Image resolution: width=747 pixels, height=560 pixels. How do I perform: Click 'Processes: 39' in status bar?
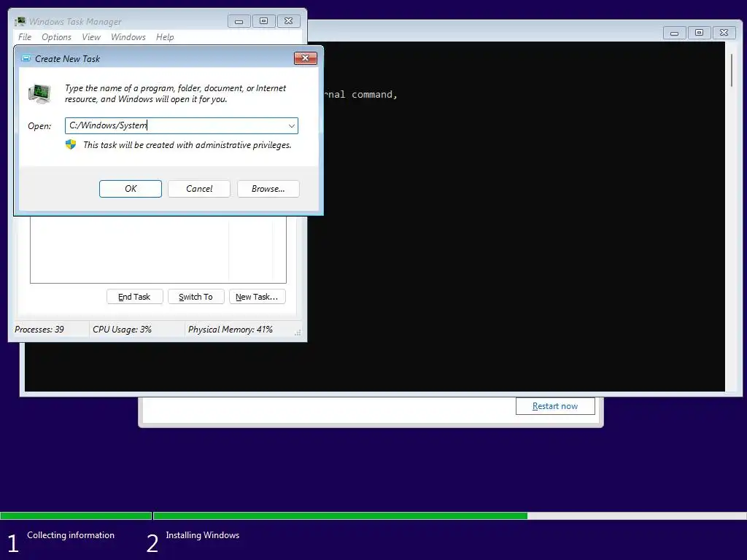[39, 330]
